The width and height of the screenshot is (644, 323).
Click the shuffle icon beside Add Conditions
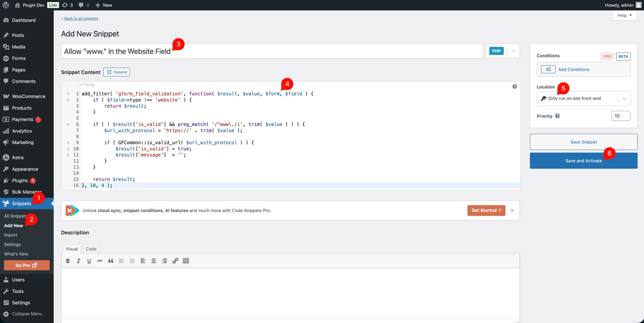[548, 69]
